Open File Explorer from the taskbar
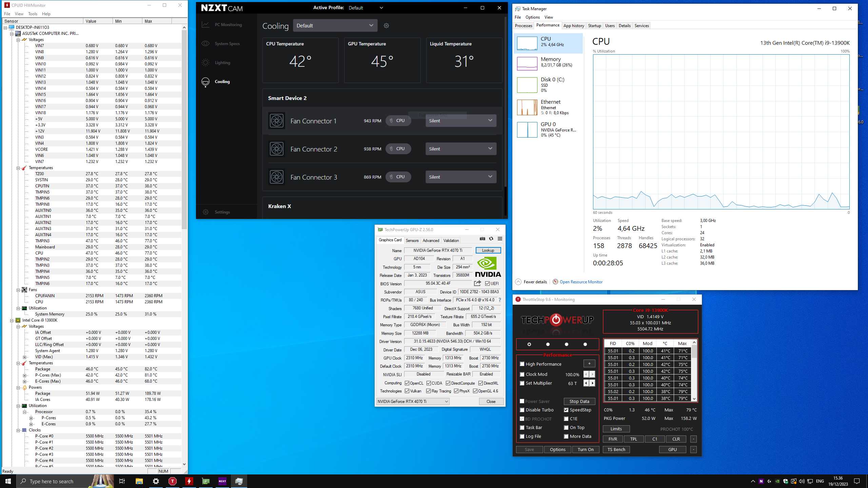The image size is (868, 488). (x=139, y=481)
